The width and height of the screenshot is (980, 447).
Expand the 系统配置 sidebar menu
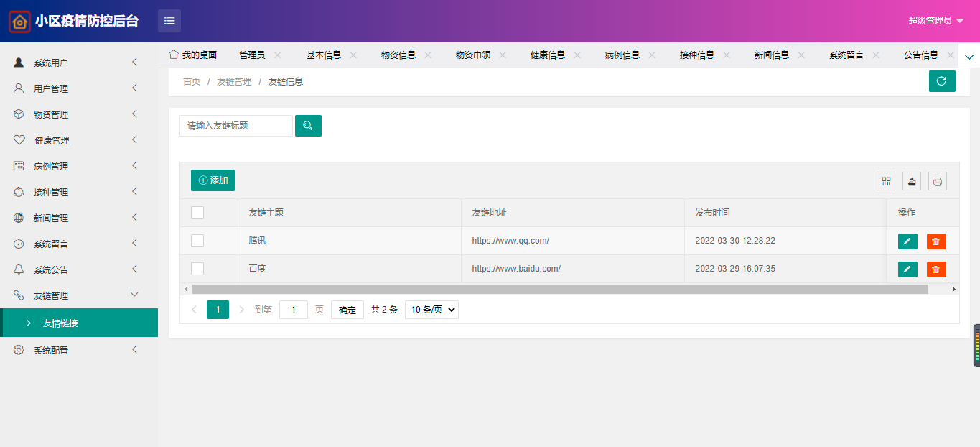coord(79,350)
